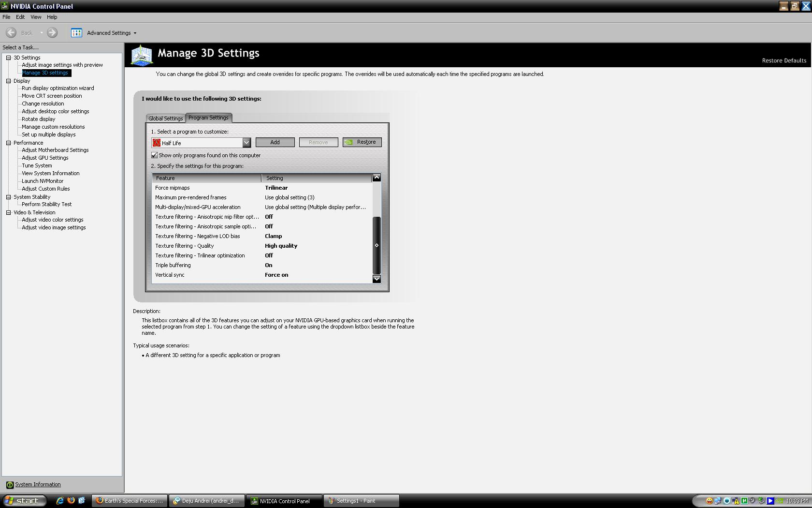
Task: Open the File menu
Action: pyautogui.click(x=6, y=17)
